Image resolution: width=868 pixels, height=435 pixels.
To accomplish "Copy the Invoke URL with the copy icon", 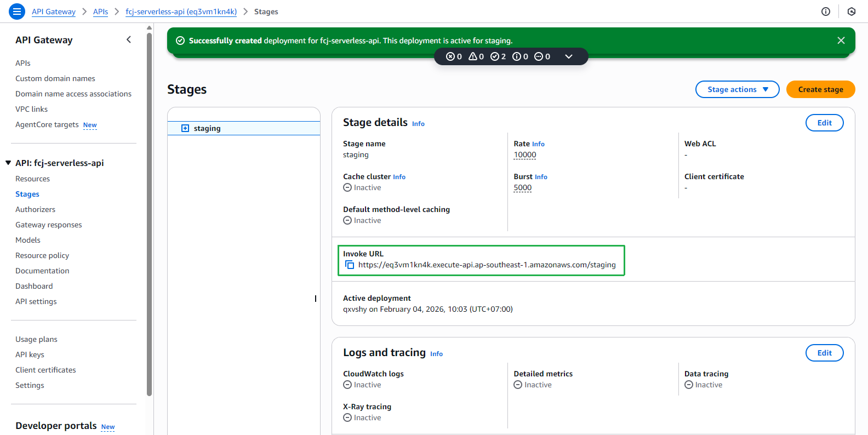I will coord(350,265).
